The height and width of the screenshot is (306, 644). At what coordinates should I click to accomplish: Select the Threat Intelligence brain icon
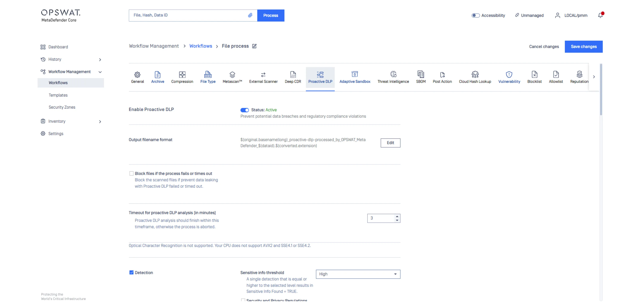[393, 74]
